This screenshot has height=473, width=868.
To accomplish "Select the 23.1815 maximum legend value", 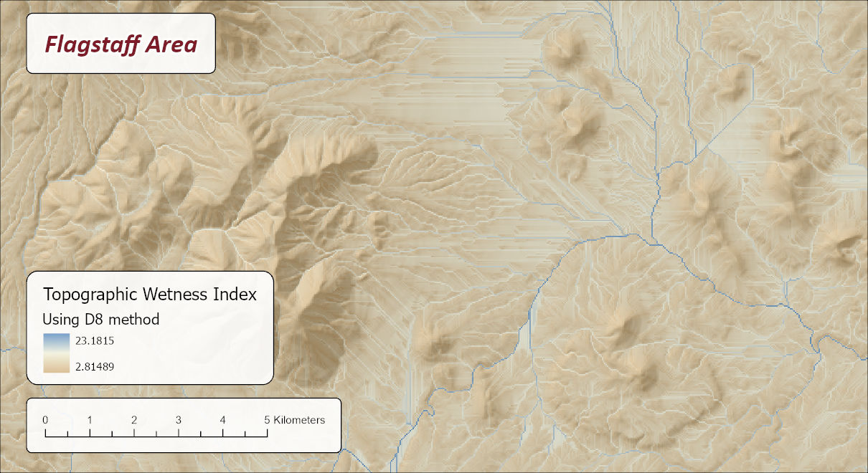I will point(95,340).
